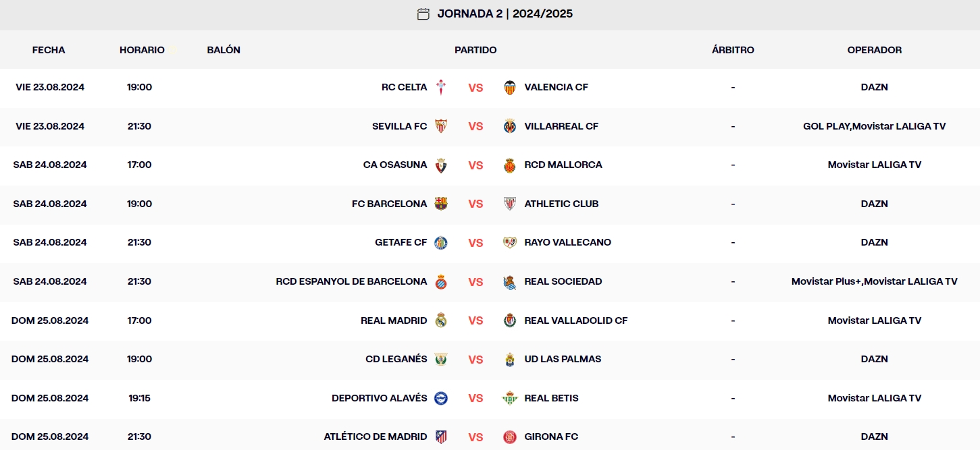The height and width of the screenshot is (450, 980).
Task: Sort the table by FECHA column
Action: pyautogui.click(x=48, y=49)
